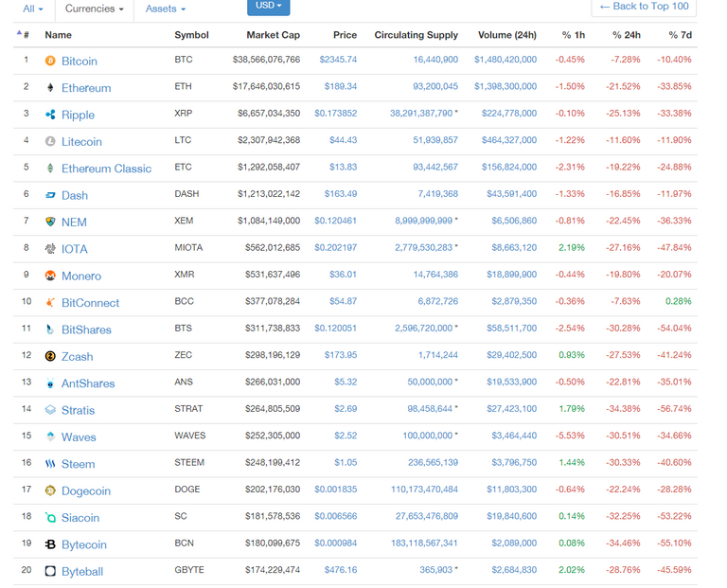
Task: Sort table by Market Cap
Action: pos(273,35)
